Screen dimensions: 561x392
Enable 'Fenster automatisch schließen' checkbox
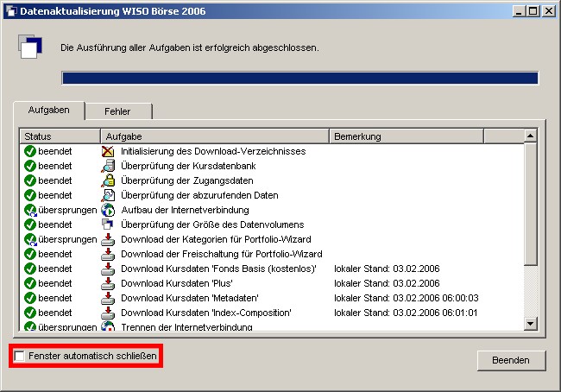click(x=19, y=356)
